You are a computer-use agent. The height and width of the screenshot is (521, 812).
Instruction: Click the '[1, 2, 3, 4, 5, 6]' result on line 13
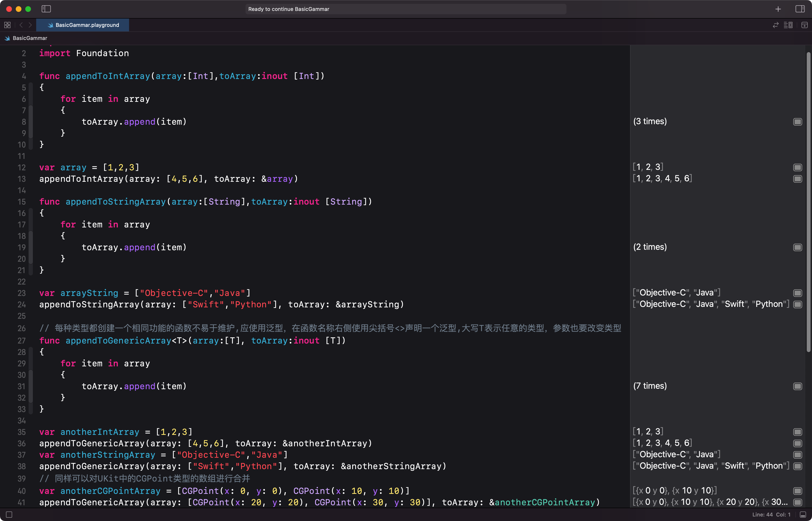pyautogui.click(x=662, y=179)
